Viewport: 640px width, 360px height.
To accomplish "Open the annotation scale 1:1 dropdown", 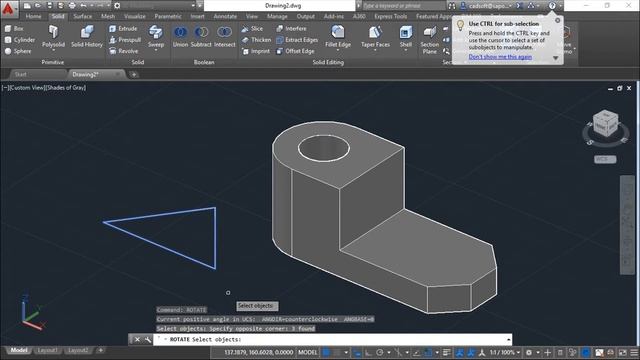I will coord(505,352).
